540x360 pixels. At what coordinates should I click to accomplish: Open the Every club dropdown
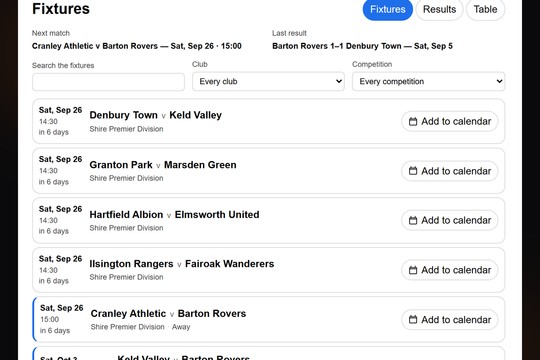click(268, 82)
